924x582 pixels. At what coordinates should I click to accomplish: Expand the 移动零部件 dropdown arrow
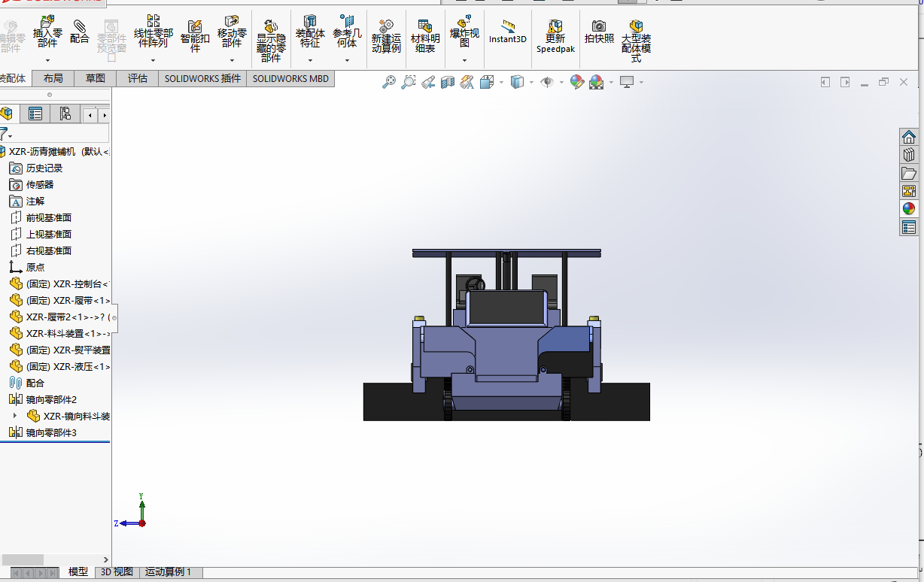pyautogui.click(x=232, y=60)
